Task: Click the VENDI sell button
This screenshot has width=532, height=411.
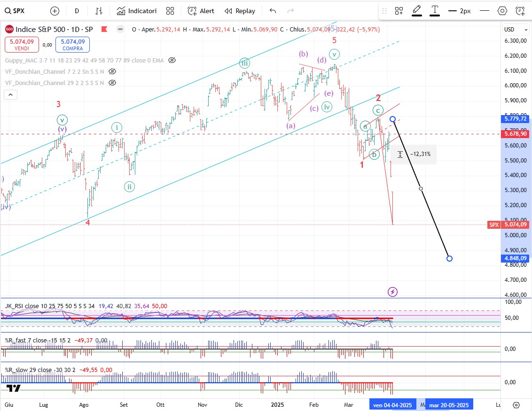Action: [22, 45]
